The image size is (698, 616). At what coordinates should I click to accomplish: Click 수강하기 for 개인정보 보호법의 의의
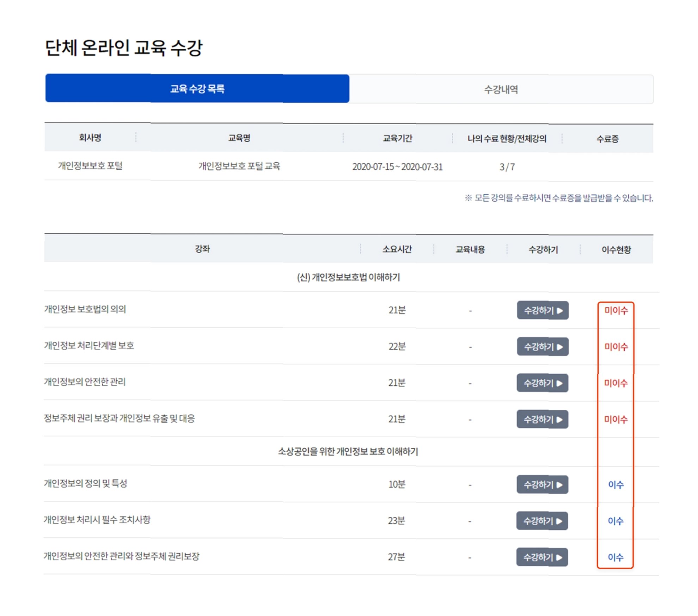[x=543, y=310]
